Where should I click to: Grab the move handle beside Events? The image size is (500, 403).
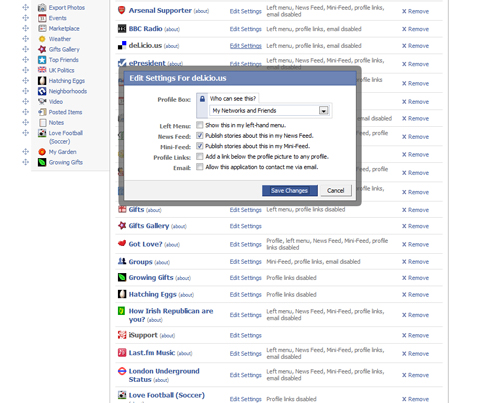(25, 18)
